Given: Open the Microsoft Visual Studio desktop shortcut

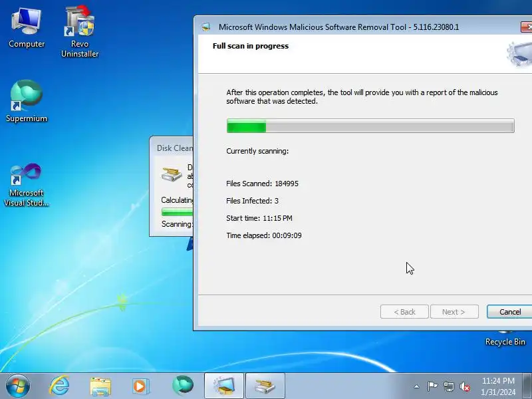Looking at the screenshot, I should point(26,185).
